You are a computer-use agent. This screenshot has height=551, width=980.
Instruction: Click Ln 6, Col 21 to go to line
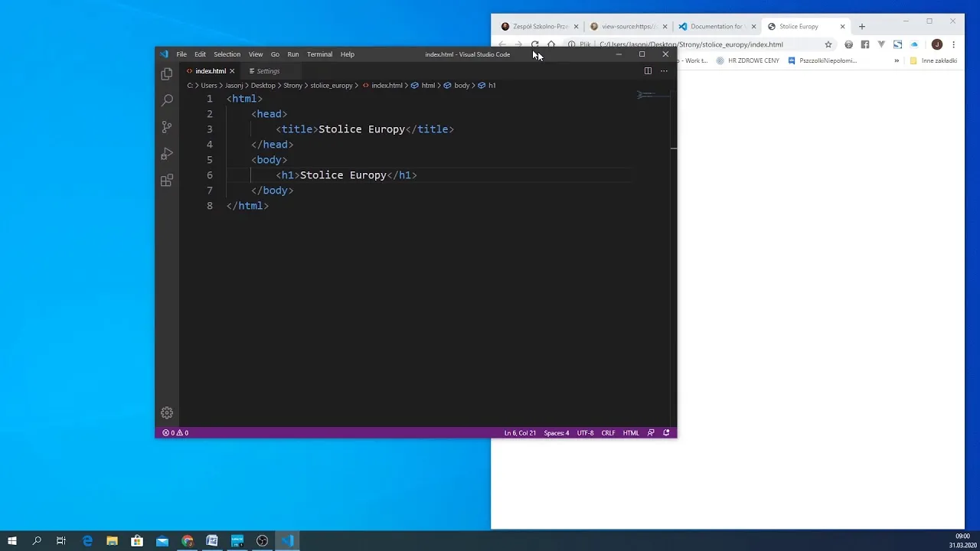coord(520,433)
